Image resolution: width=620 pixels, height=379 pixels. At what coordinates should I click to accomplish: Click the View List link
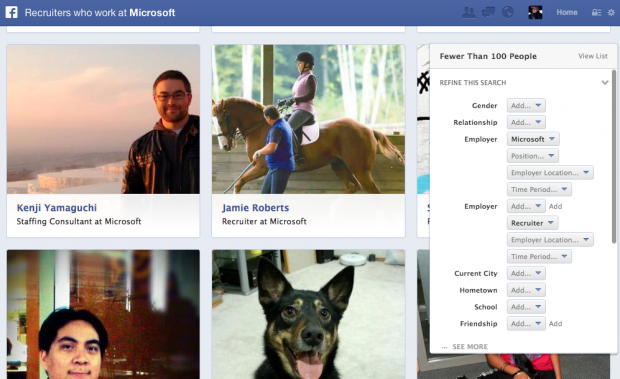593,56
